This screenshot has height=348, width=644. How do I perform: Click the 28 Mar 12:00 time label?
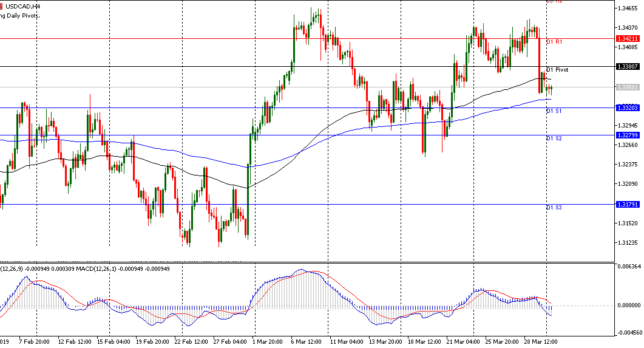click(540, 342)
